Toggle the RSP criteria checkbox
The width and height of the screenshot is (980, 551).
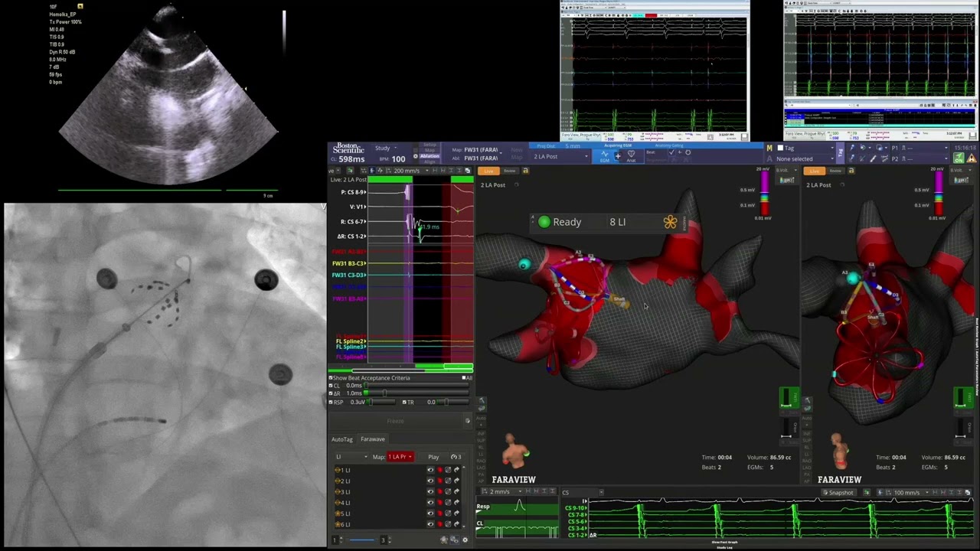pos(331,402)
